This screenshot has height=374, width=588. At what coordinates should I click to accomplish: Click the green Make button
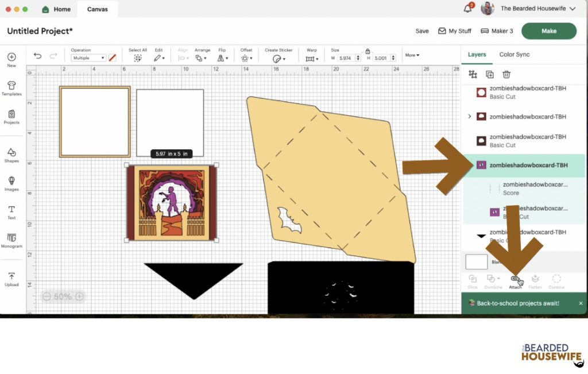(x=548, y=31)
